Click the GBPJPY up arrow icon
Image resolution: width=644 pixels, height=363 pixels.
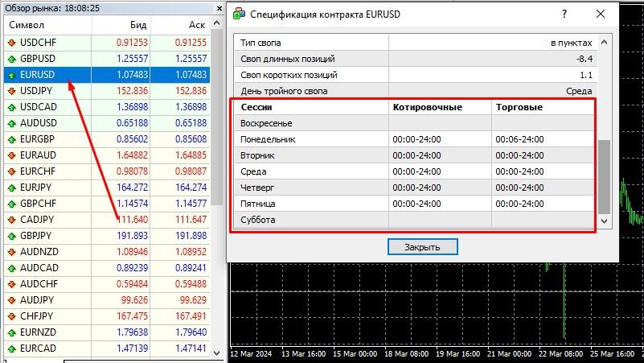coord(11,236)
